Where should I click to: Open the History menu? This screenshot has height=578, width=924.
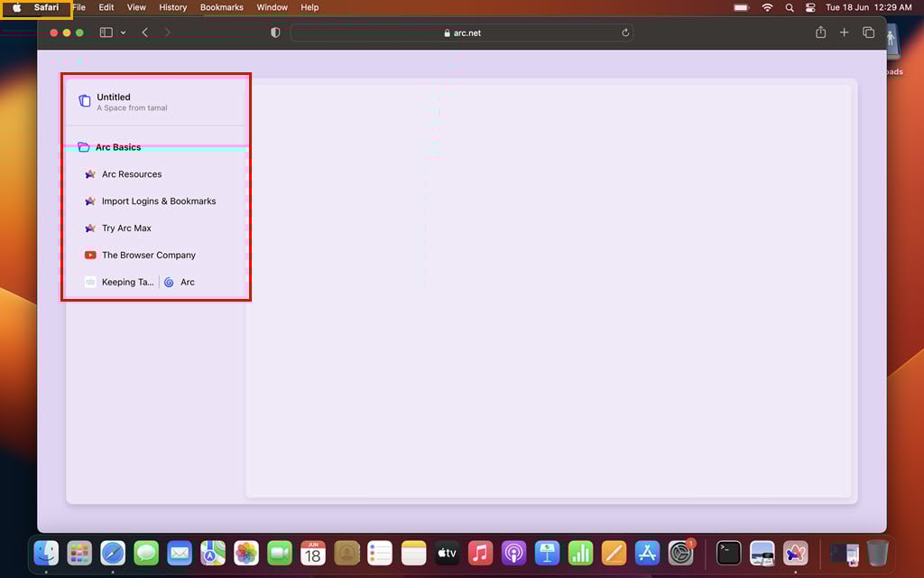click(x=172, y=7)
